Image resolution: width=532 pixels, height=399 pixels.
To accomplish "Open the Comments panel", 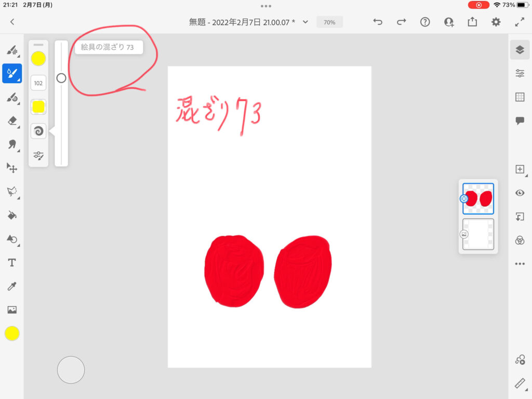I will (x=520, y=121).
